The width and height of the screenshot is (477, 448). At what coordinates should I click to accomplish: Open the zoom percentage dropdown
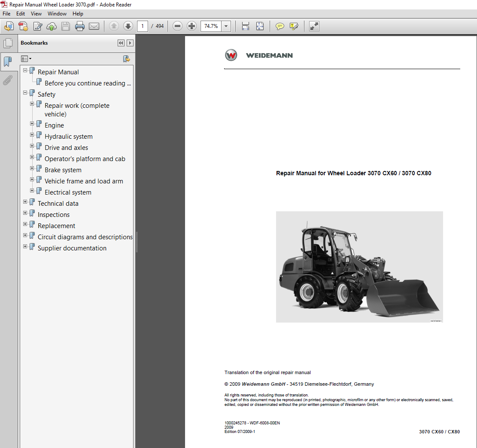(x=226, y=27)
